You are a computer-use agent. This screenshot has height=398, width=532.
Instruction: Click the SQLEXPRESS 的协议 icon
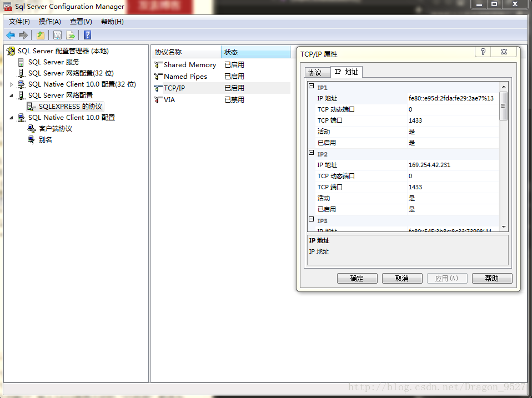click(32, 107)
